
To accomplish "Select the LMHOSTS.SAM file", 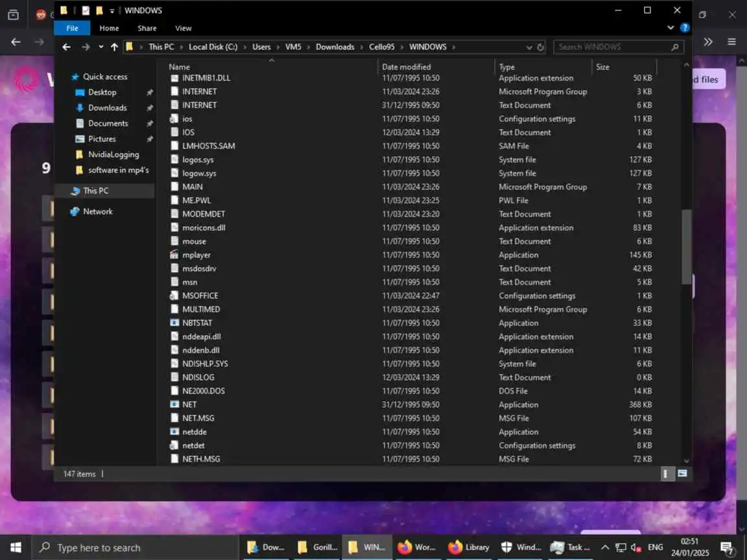I will tap(209, 146).
